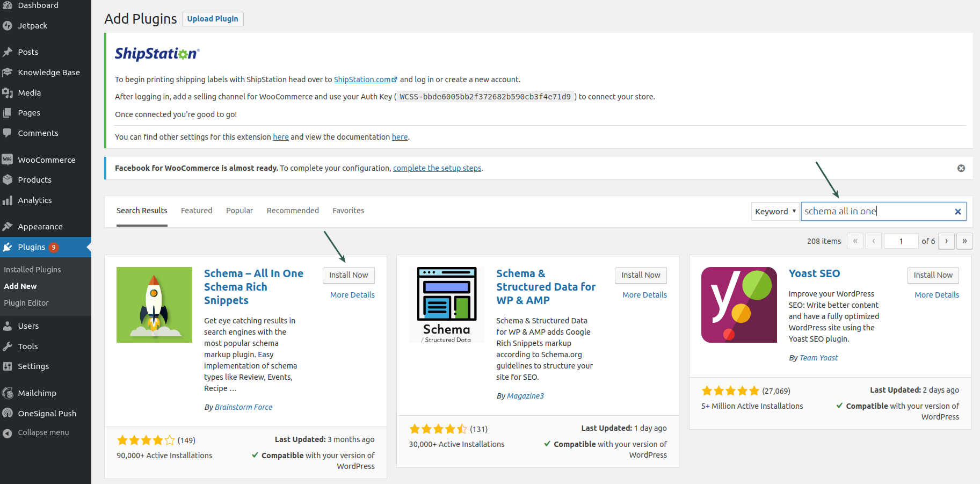
Task: Click the plugins update count badge
Action: 54,247
